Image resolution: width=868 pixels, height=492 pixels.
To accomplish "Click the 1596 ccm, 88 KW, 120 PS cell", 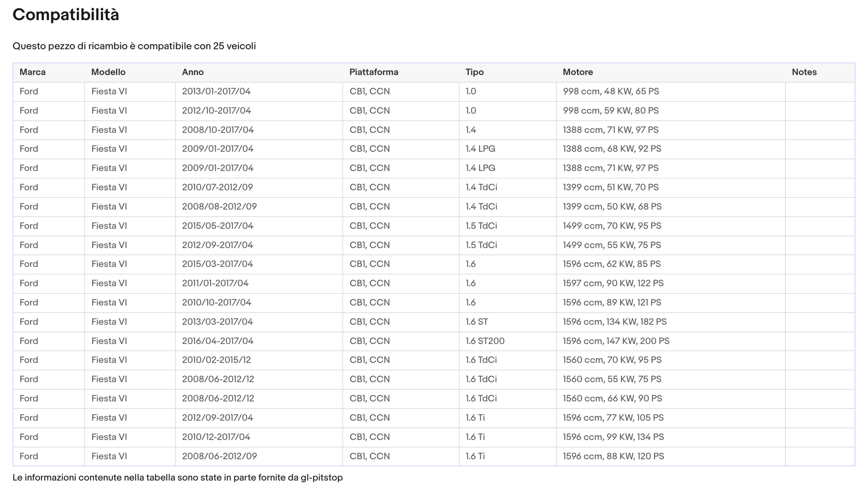I will 613,456.
